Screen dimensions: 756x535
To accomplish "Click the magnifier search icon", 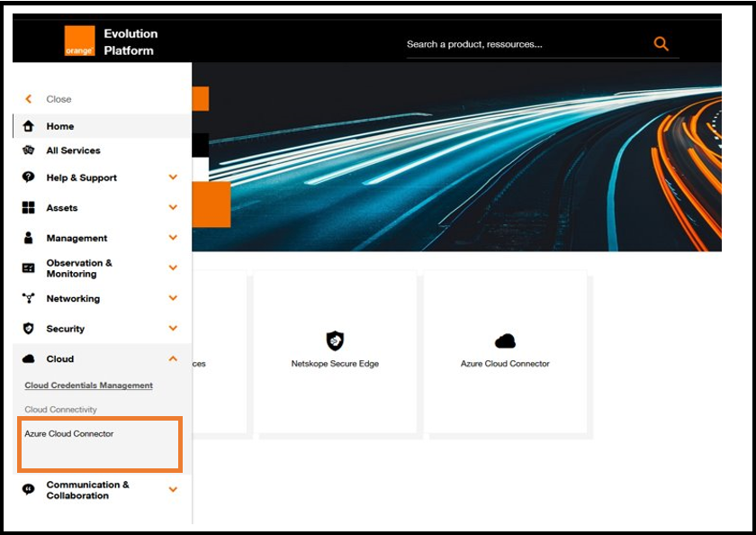I will click(661, 44).
